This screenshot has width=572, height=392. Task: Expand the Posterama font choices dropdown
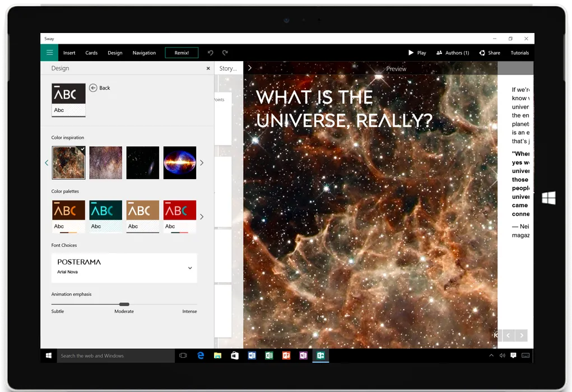190,268
